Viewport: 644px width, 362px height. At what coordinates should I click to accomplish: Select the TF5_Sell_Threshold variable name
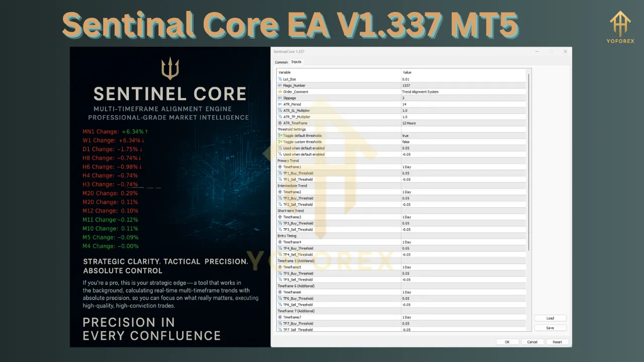(x=298, y=280)
